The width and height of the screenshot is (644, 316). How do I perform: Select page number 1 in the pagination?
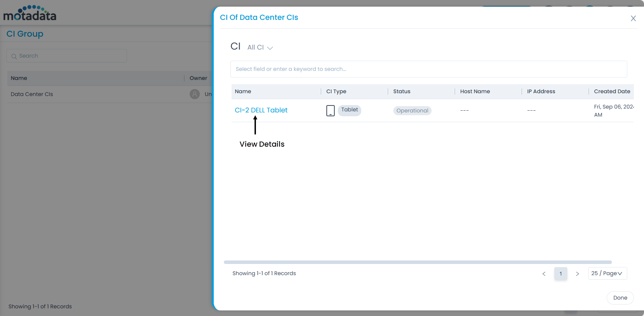click(561, 274)
